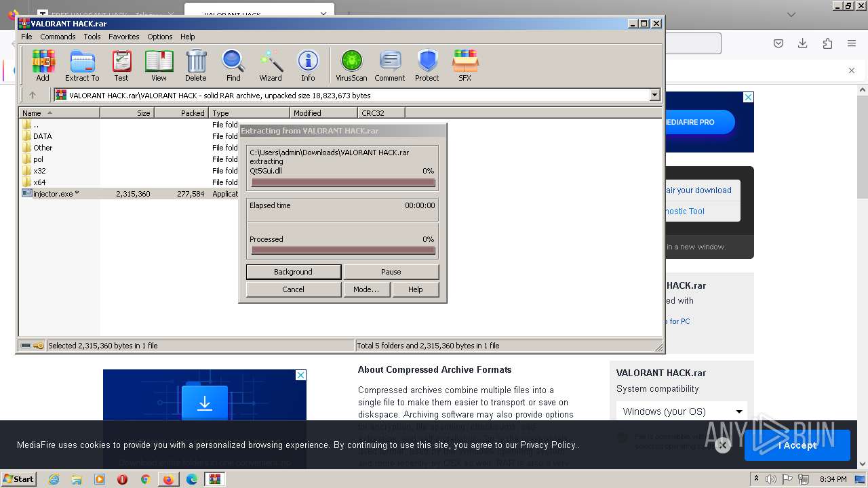Open Internet Explorer from taskbar
The width and height of the screenshot is (868, 488).
point(54,479)
